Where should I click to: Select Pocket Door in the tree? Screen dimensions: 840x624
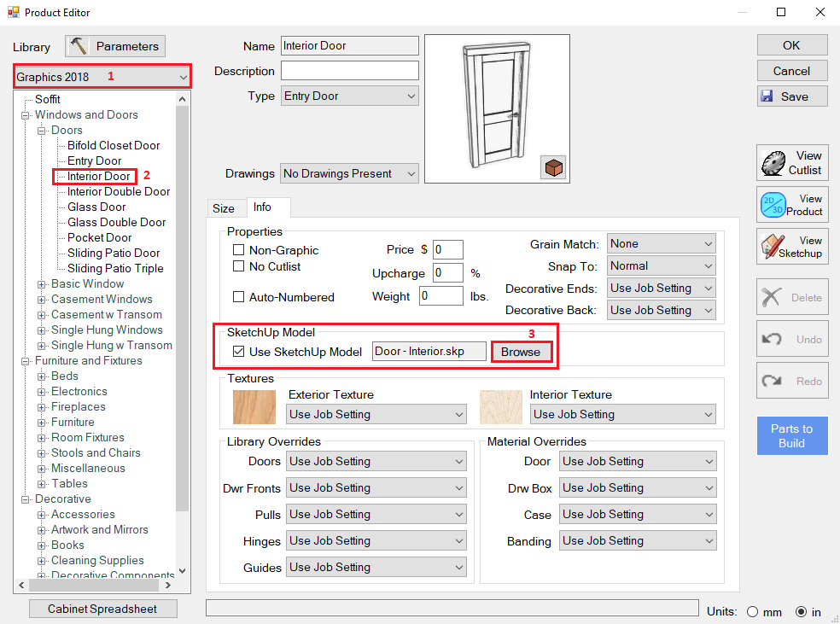pyautogui.click(x=99, y=237)
